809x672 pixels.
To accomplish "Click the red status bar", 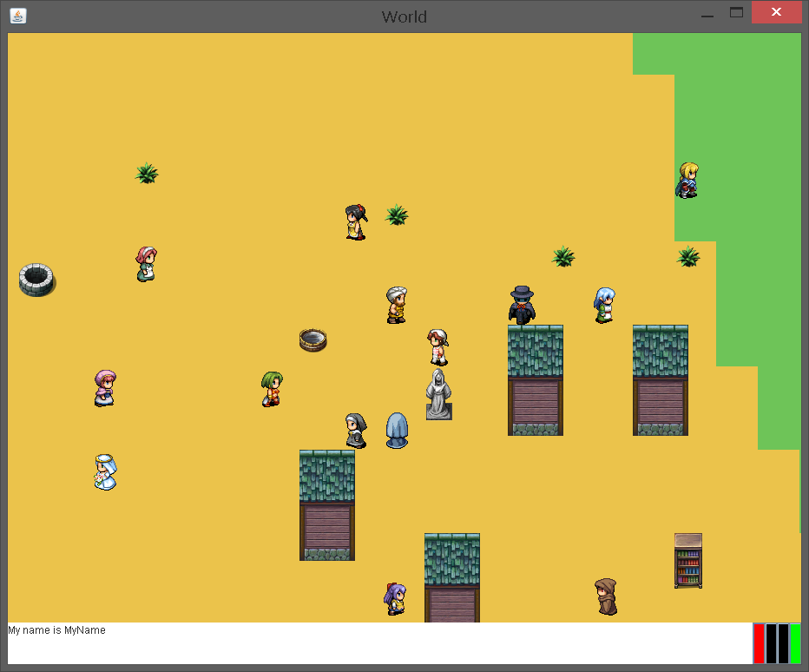I will click(x=759, y=643).
